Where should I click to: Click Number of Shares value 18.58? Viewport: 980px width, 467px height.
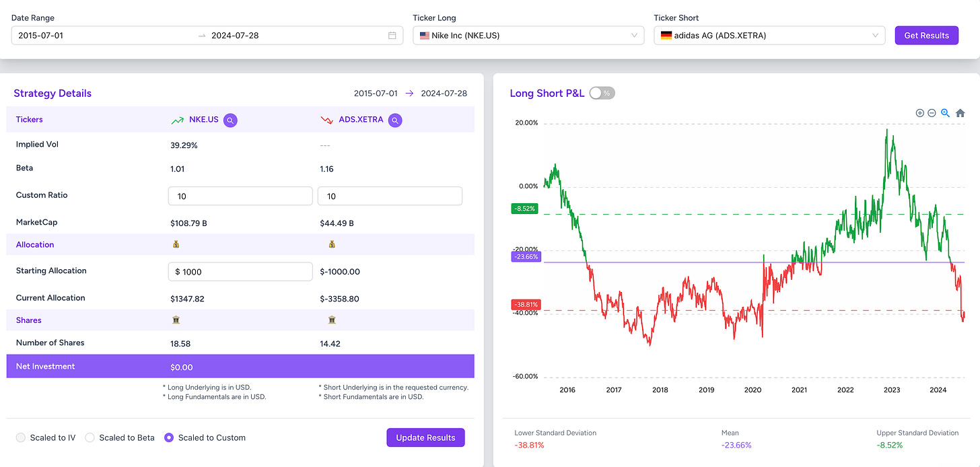coord(180,343)
